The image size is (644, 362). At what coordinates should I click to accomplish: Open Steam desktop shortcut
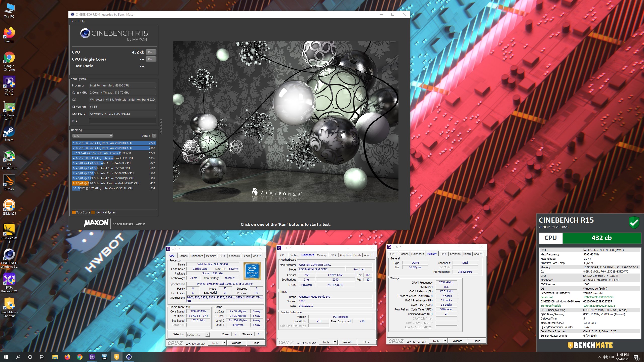click(x=9, y=134)
